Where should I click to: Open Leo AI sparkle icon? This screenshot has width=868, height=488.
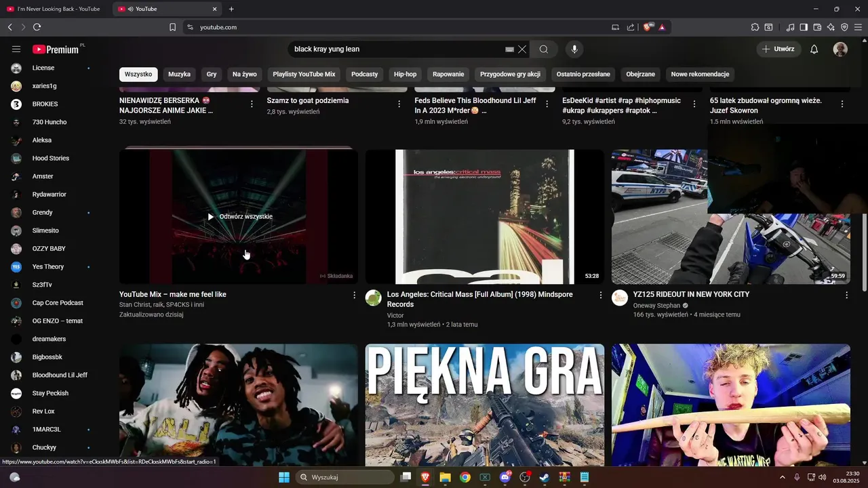[x=831, y=27]
